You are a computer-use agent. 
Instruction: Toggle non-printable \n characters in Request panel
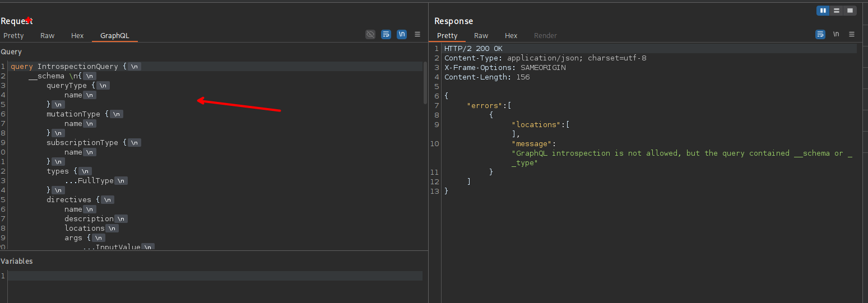pos(402,34)
